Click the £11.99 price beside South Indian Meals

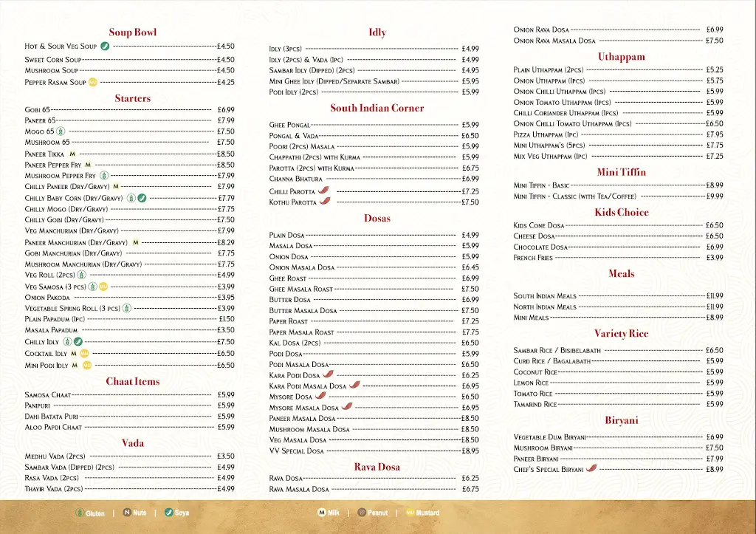[713, 294]
